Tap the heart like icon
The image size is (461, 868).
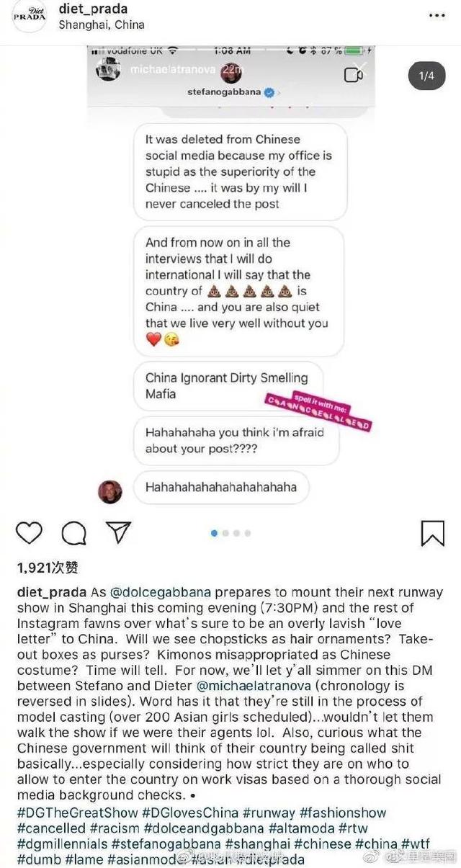29,533
